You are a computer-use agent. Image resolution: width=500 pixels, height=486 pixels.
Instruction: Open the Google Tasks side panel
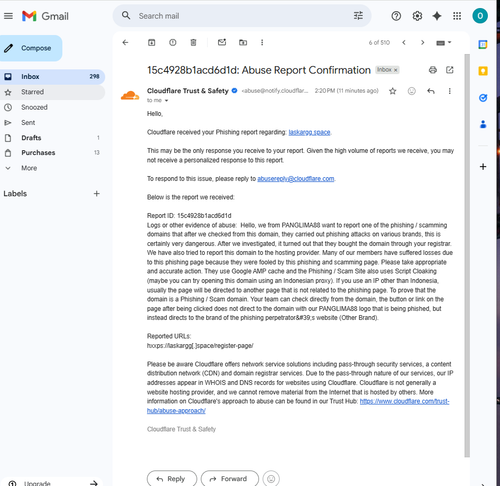(483, 98)
